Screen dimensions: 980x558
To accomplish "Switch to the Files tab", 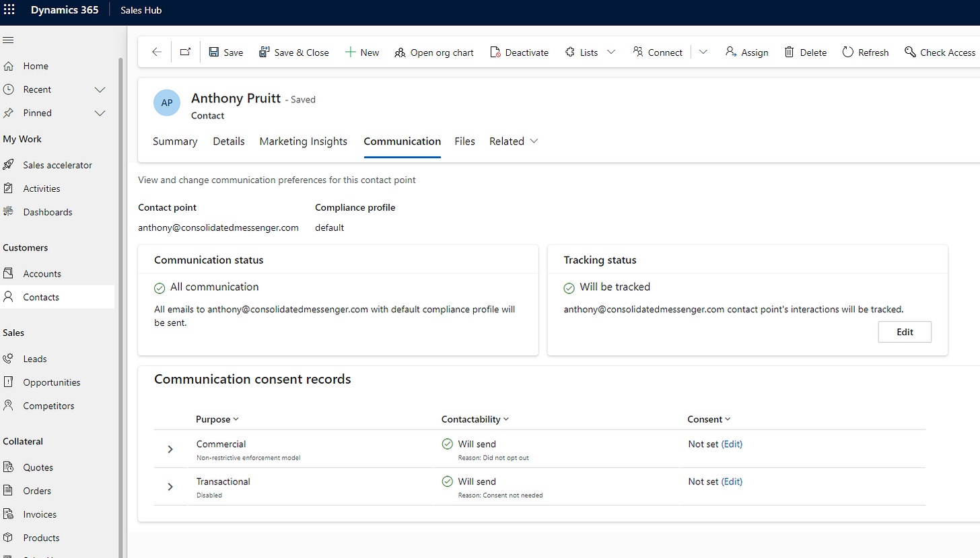I will [x=465, y=141].
